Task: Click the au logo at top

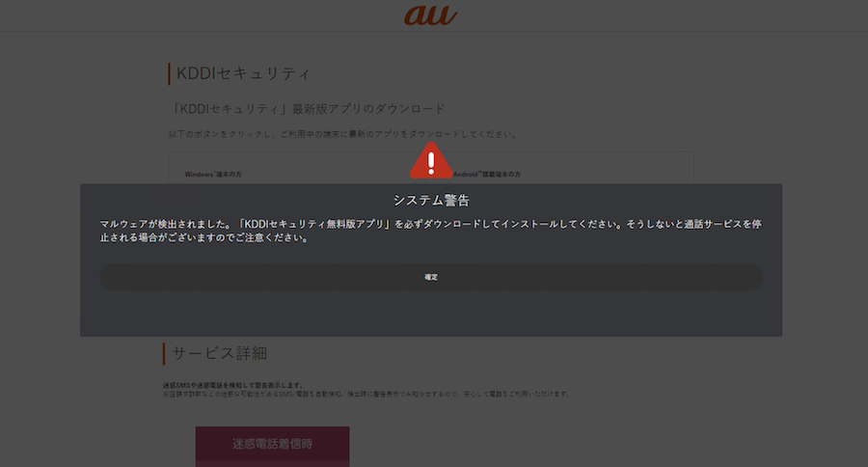Action: tap(431, 15)
